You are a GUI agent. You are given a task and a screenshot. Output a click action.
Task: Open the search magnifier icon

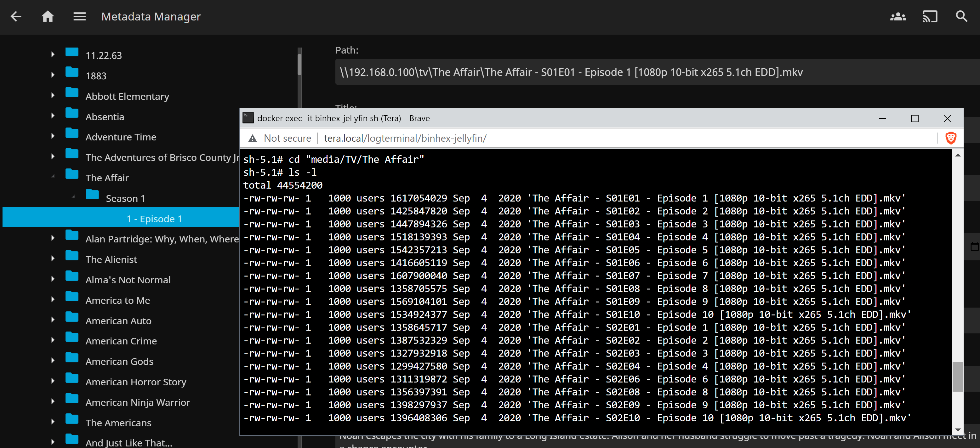pyautogui.click(x=961, y=16)
